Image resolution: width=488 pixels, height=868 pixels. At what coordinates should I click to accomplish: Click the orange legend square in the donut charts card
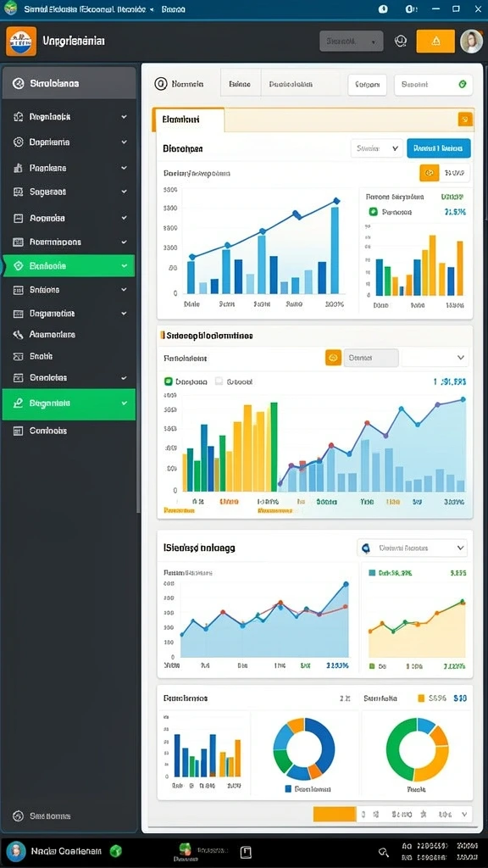(x=421, y=698)
